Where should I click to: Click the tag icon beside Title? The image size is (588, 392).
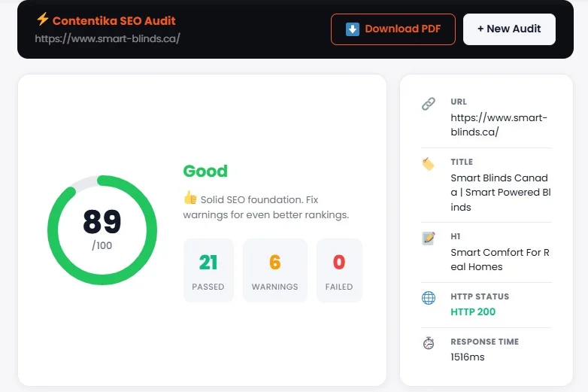(429, 163)
